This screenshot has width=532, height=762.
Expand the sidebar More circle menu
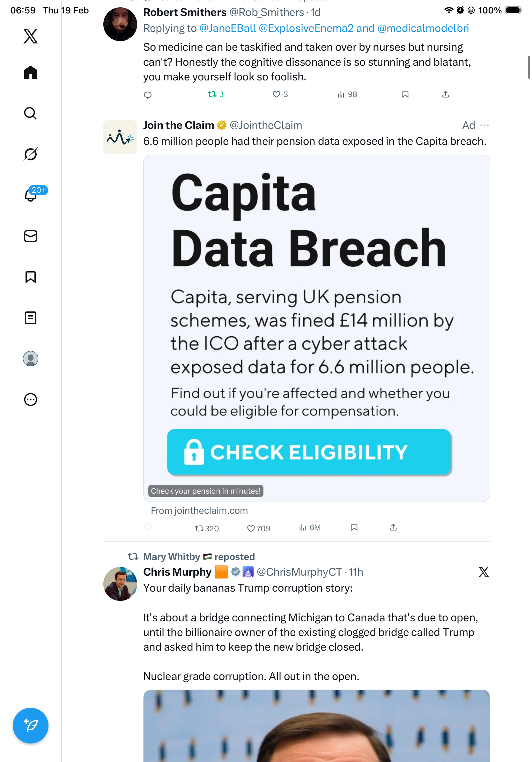tap(31, 400)
